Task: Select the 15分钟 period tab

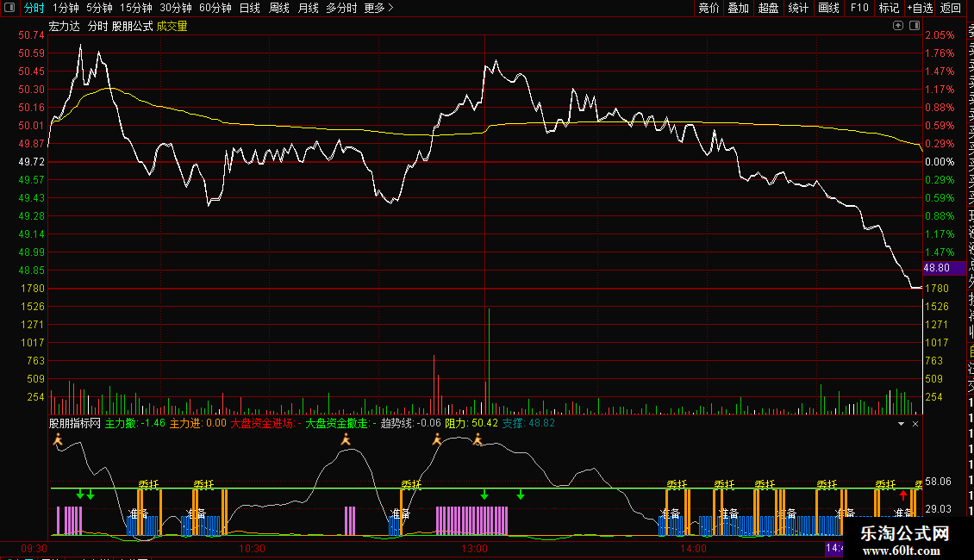Action: pos(136,8)
